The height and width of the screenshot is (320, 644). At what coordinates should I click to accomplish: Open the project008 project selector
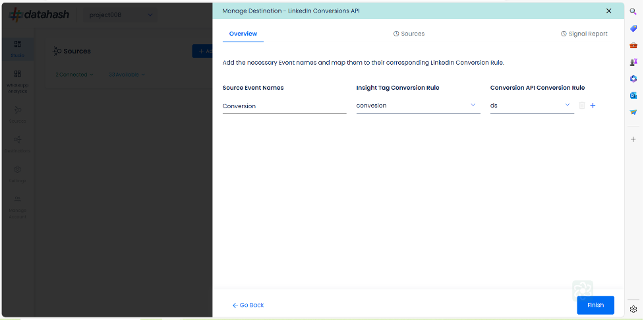[x=121, y=15]
